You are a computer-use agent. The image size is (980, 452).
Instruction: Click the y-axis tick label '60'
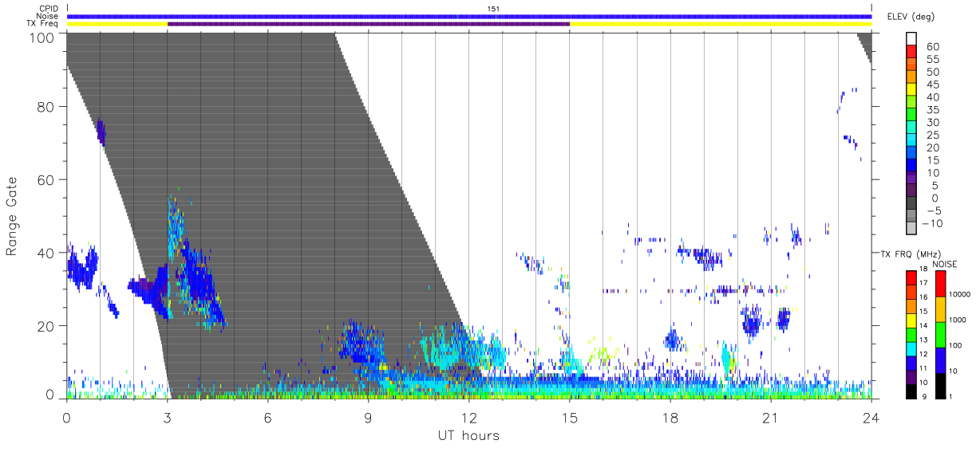pyautogui.click(x=47, y=179)
